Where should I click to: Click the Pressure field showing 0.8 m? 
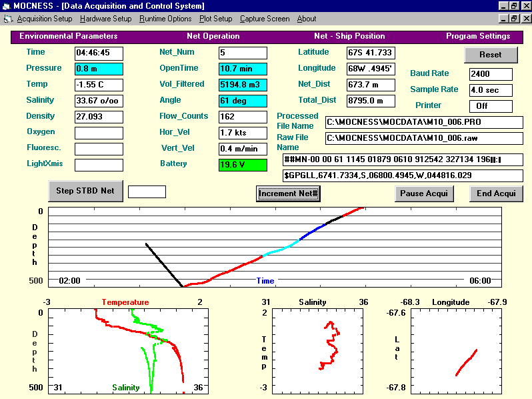(x=99, y=69)
